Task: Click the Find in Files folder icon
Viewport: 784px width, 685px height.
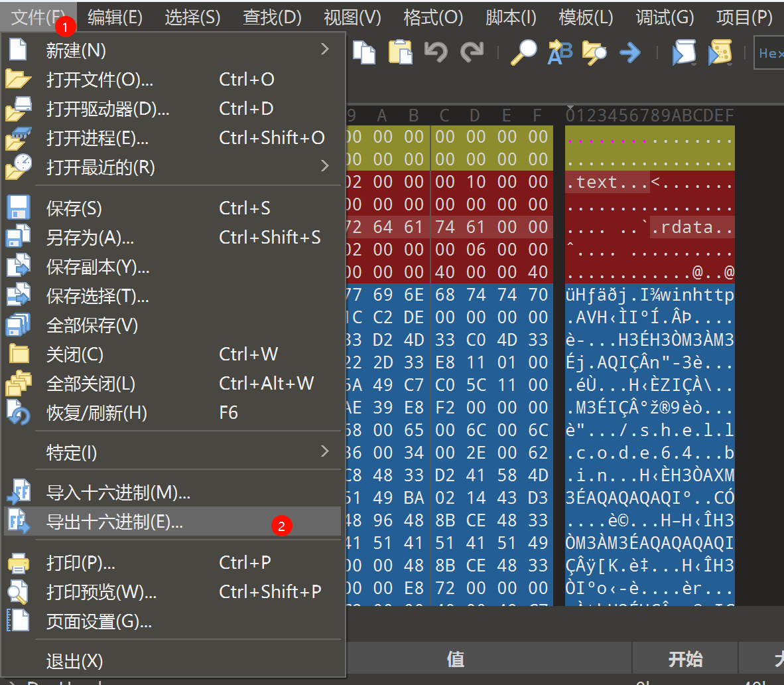Action: pyautogui.click(x=594, y=52)
